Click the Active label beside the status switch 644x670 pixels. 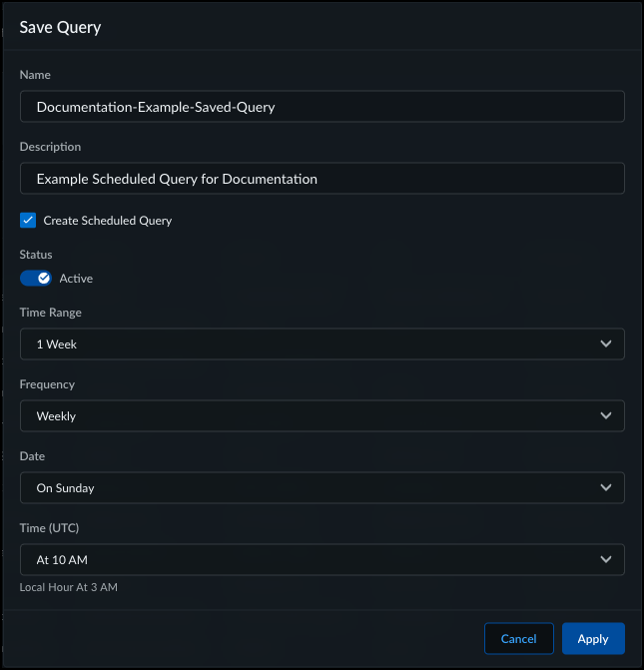click(76, 279)
